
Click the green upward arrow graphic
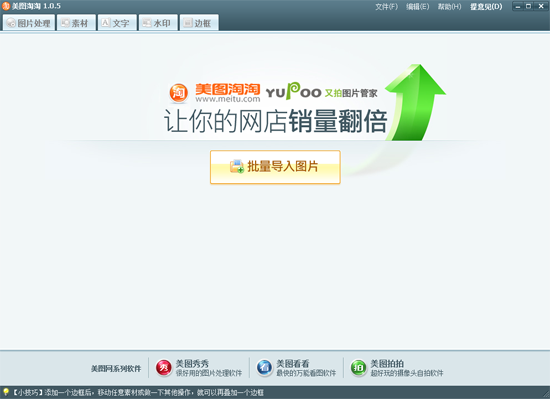point(415,102)
